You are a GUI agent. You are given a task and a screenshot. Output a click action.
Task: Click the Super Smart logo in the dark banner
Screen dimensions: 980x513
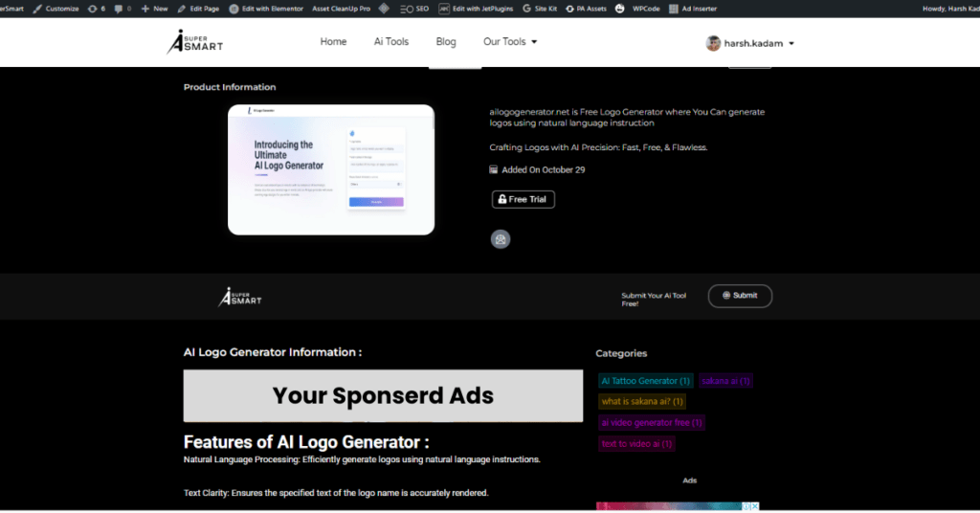coord(240,297)
